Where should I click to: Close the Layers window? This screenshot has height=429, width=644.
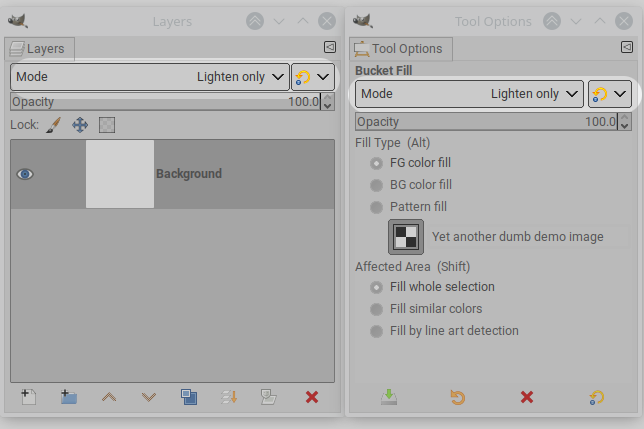327,21
